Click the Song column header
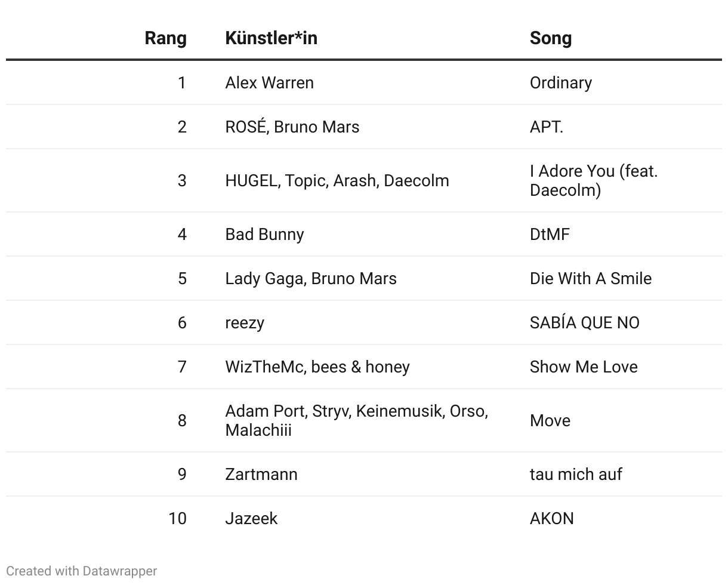728x585 pixels. coord(550,38)
